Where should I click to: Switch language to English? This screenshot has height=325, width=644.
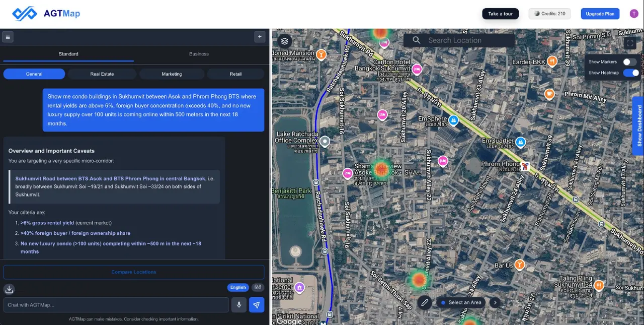(238, 288)
